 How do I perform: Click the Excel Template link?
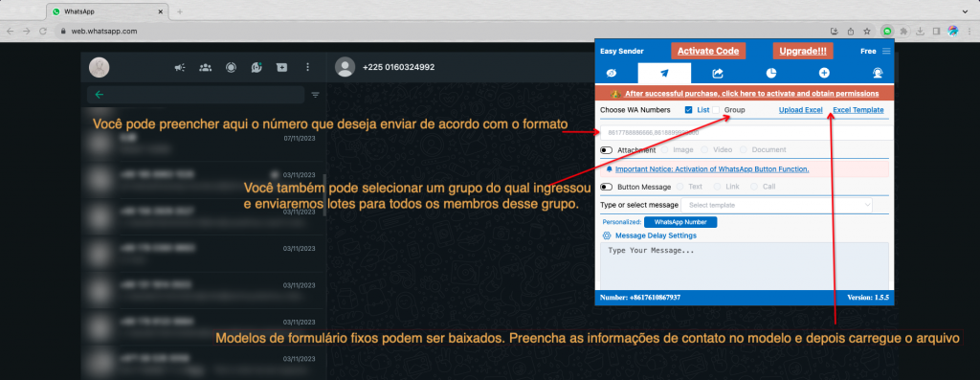pyautogui.click(x=858, y=110)
